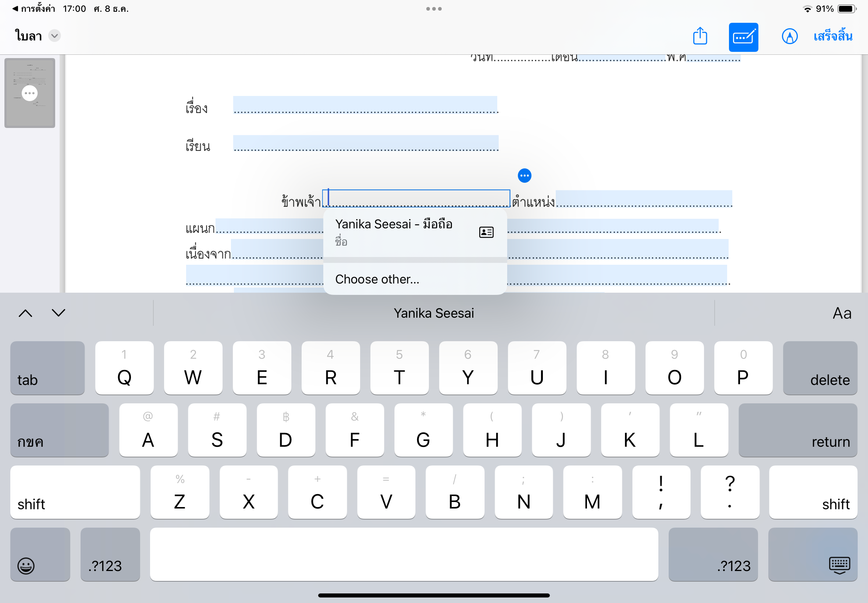The height and width of the screenshot is (603, 868).
Task: Go back to การตั้งค่า in the status bar
Action: click(x=34, y=8)
